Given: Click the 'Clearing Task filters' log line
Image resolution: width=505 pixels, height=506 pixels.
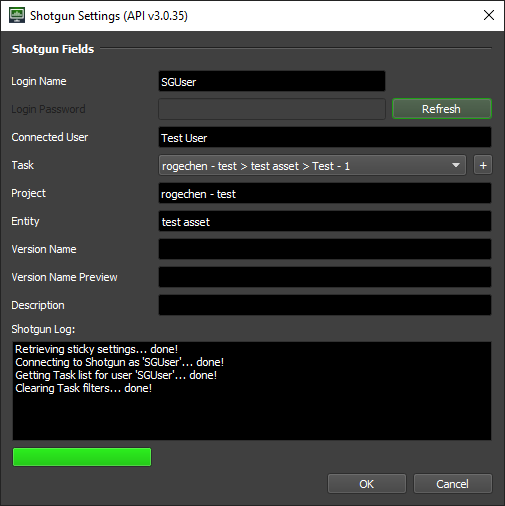Looking at the screenshot, I should 84,388.
